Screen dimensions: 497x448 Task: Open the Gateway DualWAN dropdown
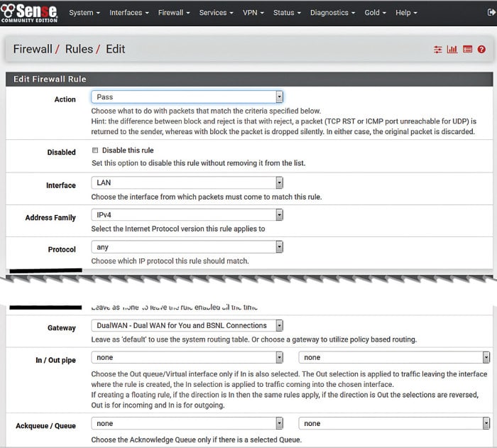click(187, 326)
